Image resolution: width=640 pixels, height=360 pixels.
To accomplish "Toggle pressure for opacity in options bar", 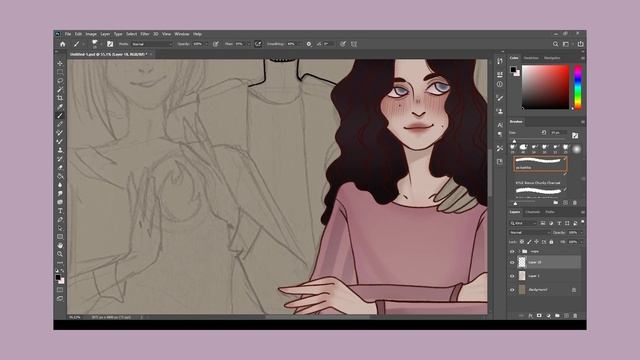I will tap(216, 44).
